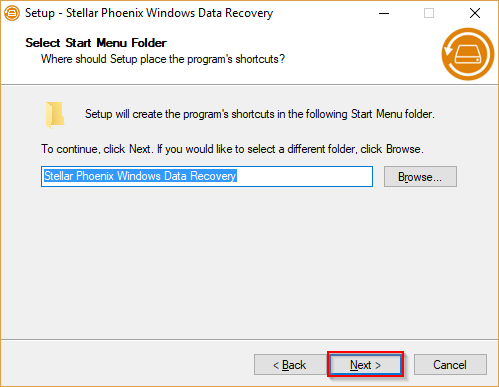Click the greyed-out maximize button
The height and width of the screenshot is (387, 499).
click(x=429, y=13)
